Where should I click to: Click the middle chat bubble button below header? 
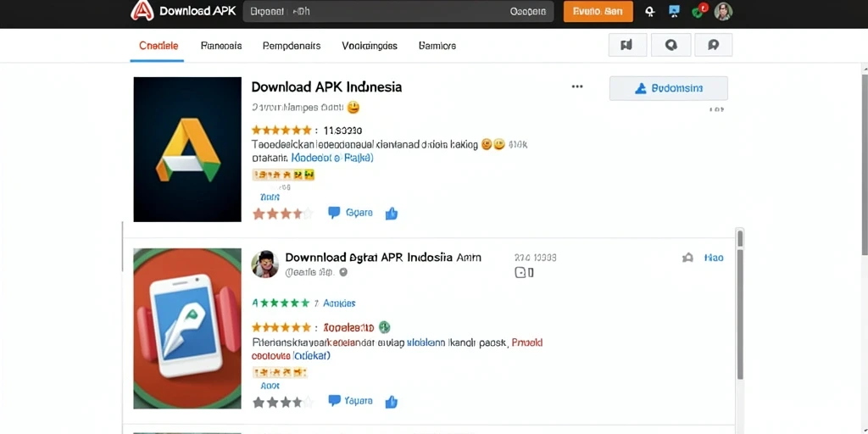click(x=671, y=45)
